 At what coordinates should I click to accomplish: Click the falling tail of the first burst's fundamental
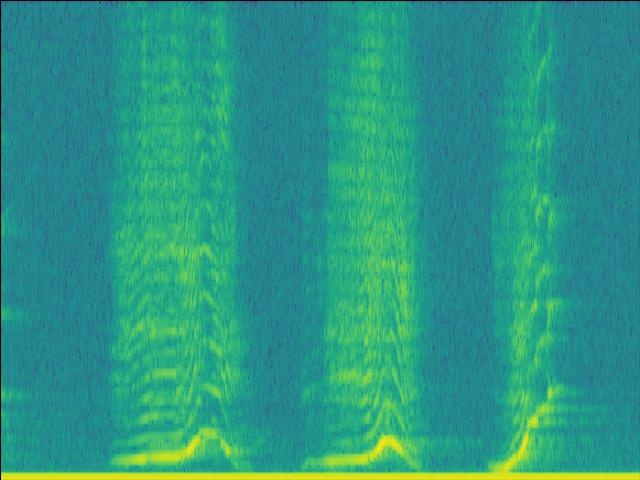pyautogui.click(x=228, y=450)
